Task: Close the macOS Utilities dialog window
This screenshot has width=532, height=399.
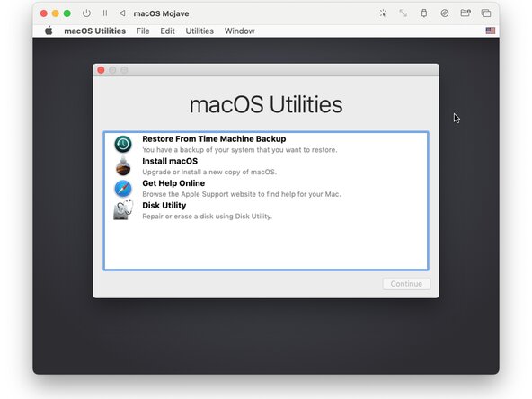Action: [x=101, y=70]
